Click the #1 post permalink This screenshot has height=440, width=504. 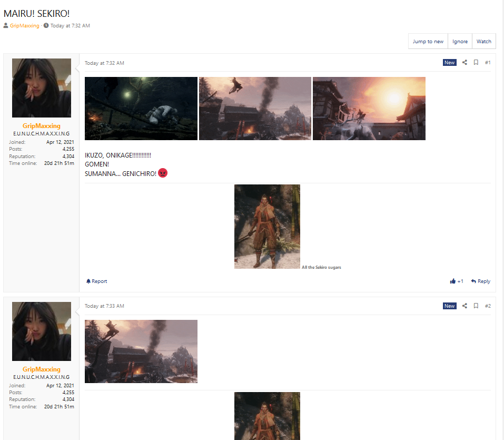[x=488, y=62]
